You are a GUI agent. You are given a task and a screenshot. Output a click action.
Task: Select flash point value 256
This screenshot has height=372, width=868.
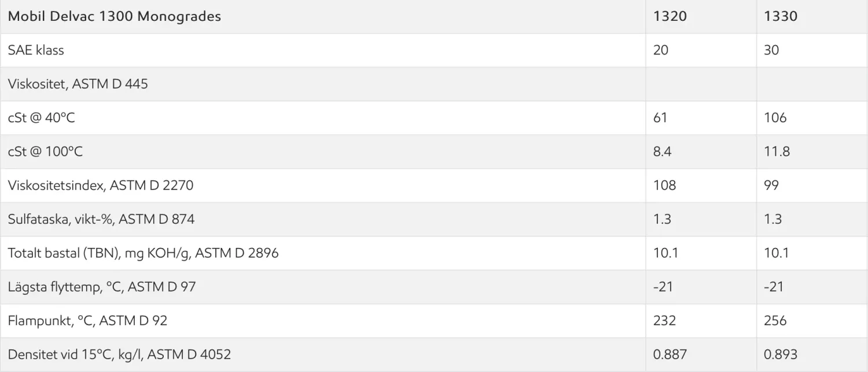tap(775, 320)
